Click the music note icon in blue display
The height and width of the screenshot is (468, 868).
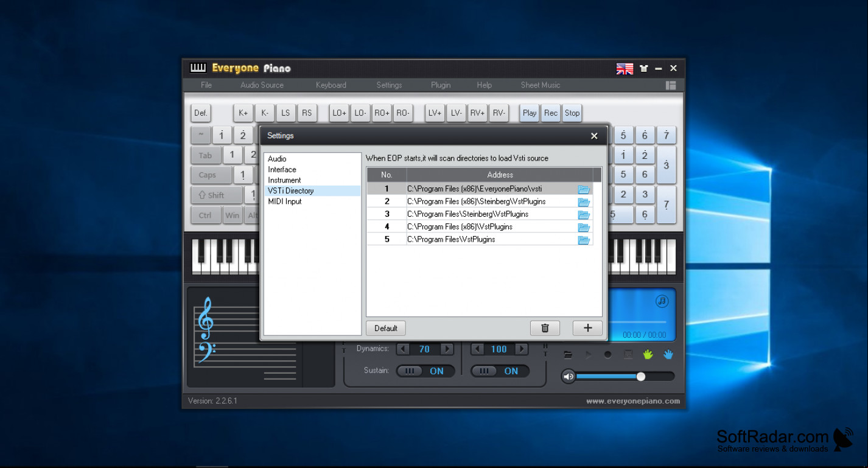(662, 301)
